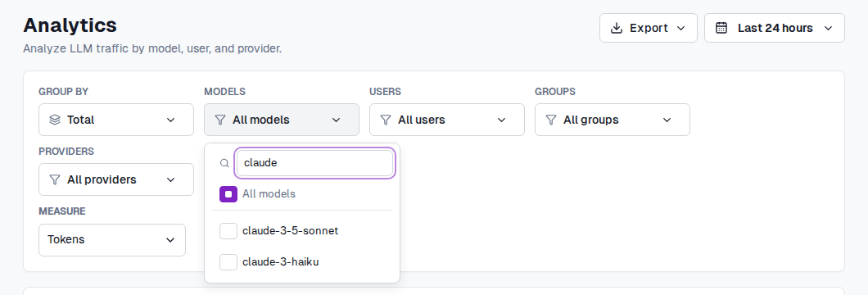The image size is (868, 295).
Task: Click the download icon in Export button
Action: point(616,28)
